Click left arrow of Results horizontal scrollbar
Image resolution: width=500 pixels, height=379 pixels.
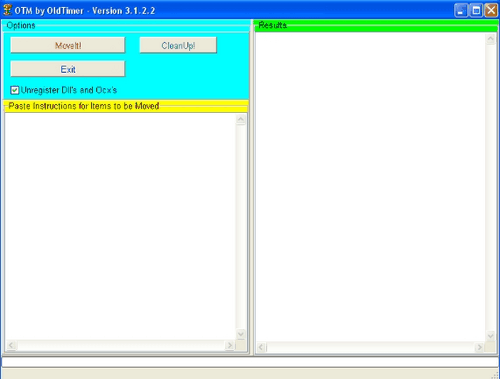click(x=261, y=347)
